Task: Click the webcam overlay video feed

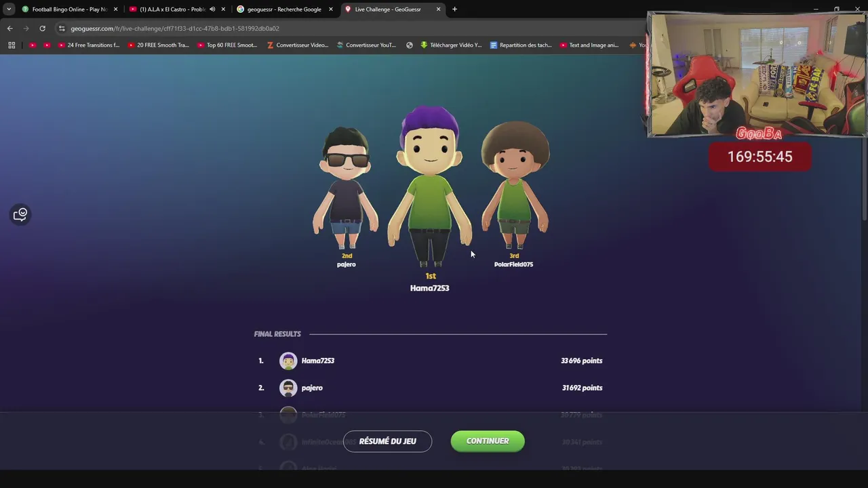Action: [757, 75]
